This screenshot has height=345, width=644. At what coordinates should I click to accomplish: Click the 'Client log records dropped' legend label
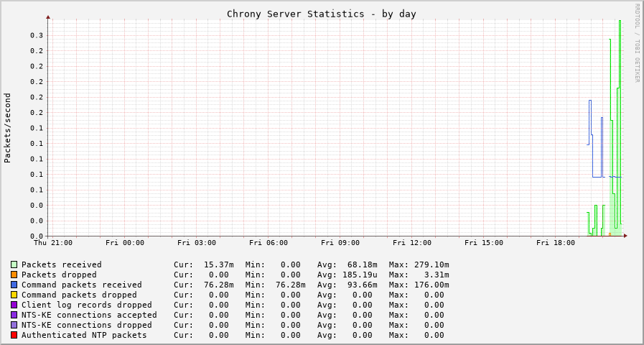[87, 305]
